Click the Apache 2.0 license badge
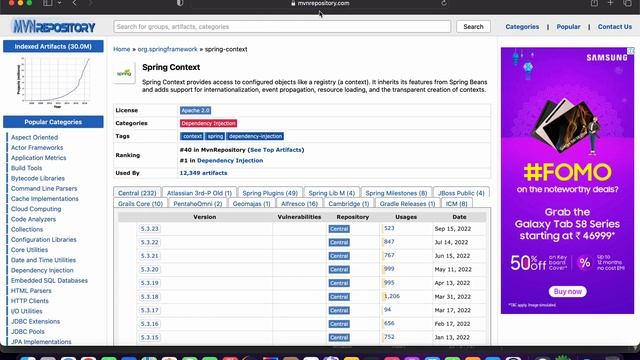The height and width of the screenshot is (360, 640). tap(196, 110)
